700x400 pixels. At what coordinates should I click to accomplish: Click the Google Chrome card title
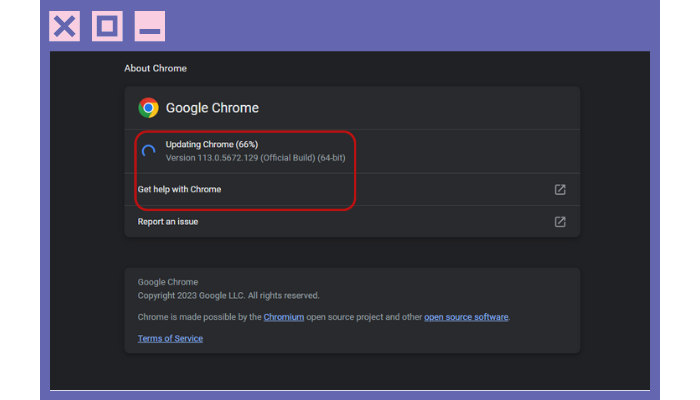(x=212, y=108)
